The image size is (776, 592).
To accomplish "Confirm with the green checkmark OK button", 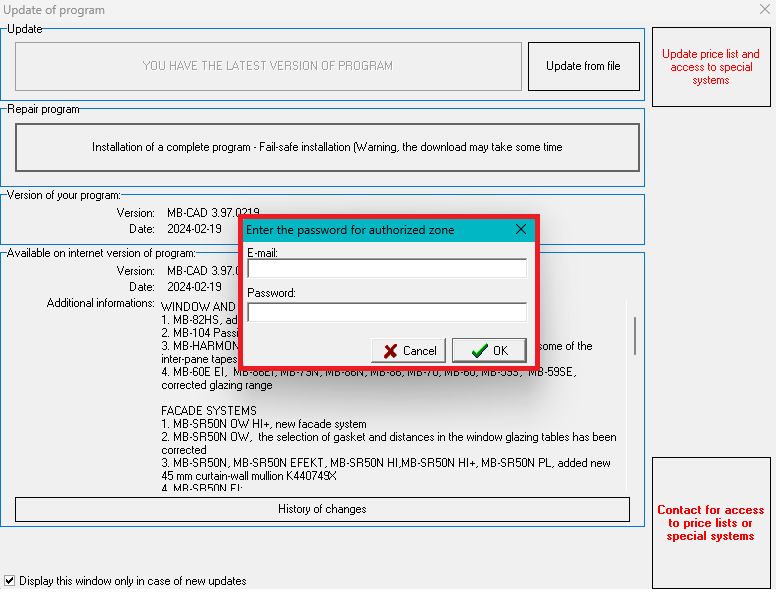I will tap(489, 350).
